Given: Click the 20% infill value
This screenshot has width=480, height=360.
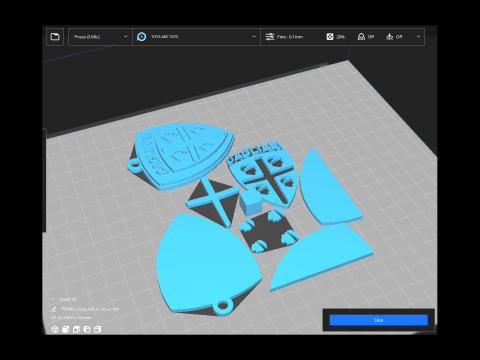Looking at the screenshot, I should 340,37.
